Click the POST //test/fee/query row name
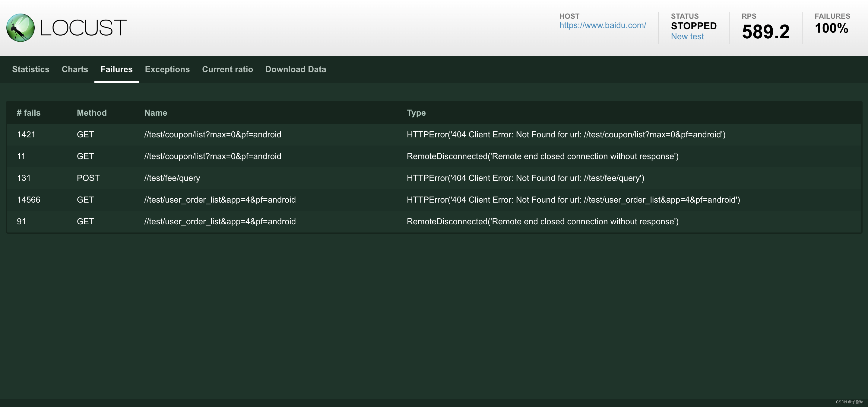Screen dimensions: 868x407 click(172, 178)
